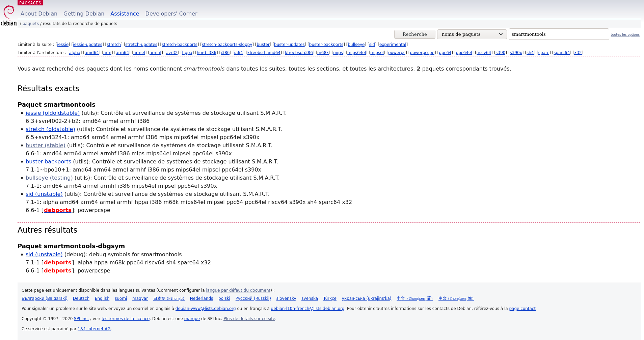This screenshot has width=644, height=340.
Task: Limit suite to bullseye filter
Action: click(356, 45)
